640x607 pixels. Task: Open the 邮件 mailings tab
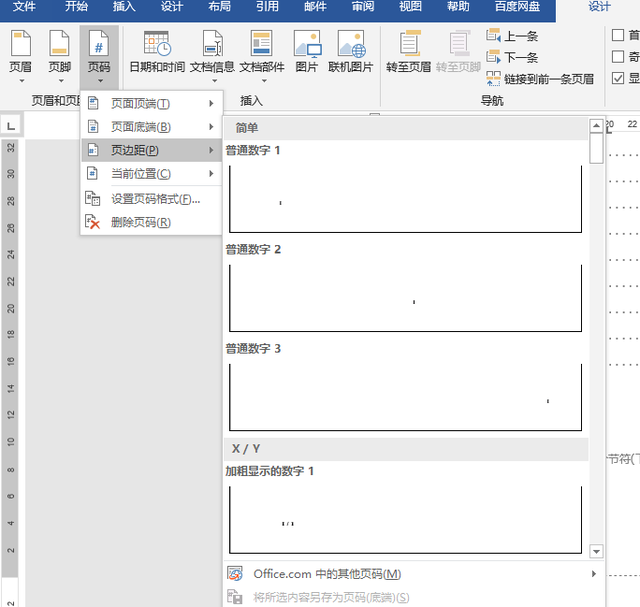[315, 7]
